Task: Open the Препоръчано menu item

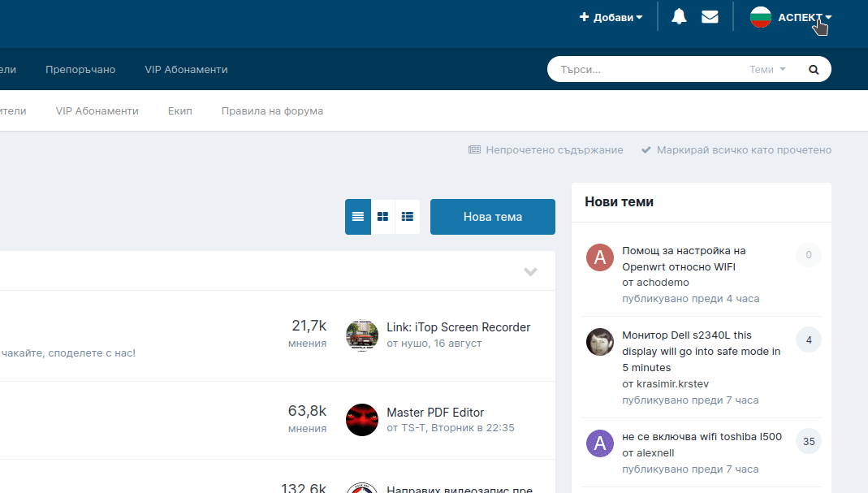Action: click(80, 69)
